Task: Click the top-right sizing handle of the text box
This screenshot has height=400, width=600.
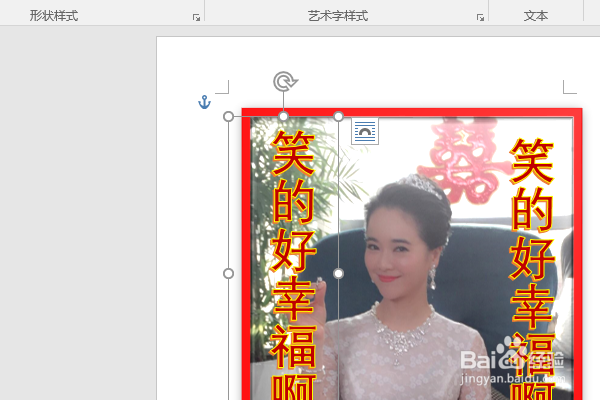Action: pos(339,116)
